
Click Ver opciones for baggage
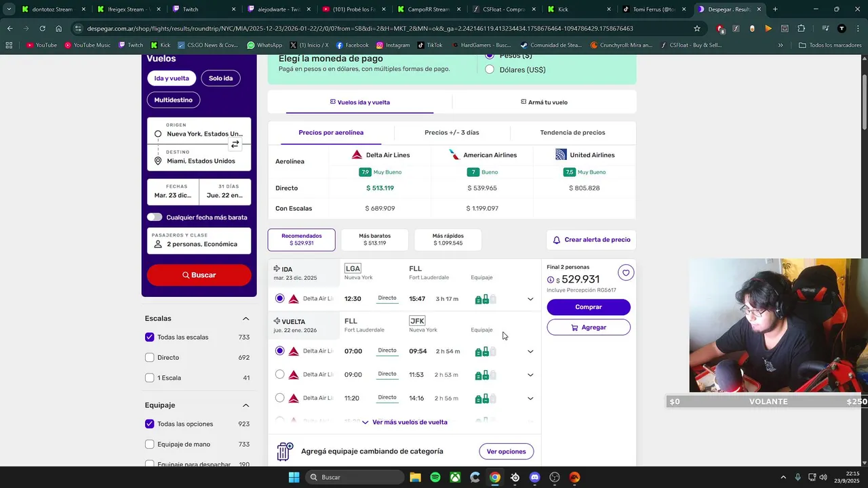click(506, 451)
